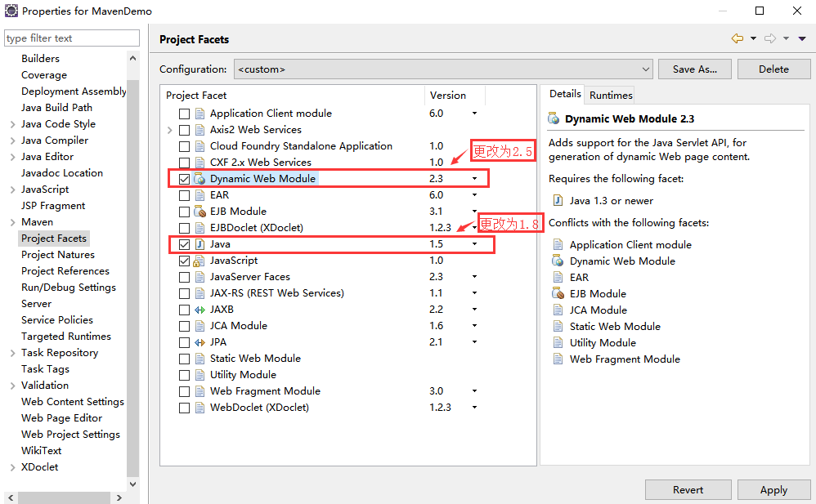
Task: Uncheck the Dynamic Web Module checkbox
Action: click(184, 180)
